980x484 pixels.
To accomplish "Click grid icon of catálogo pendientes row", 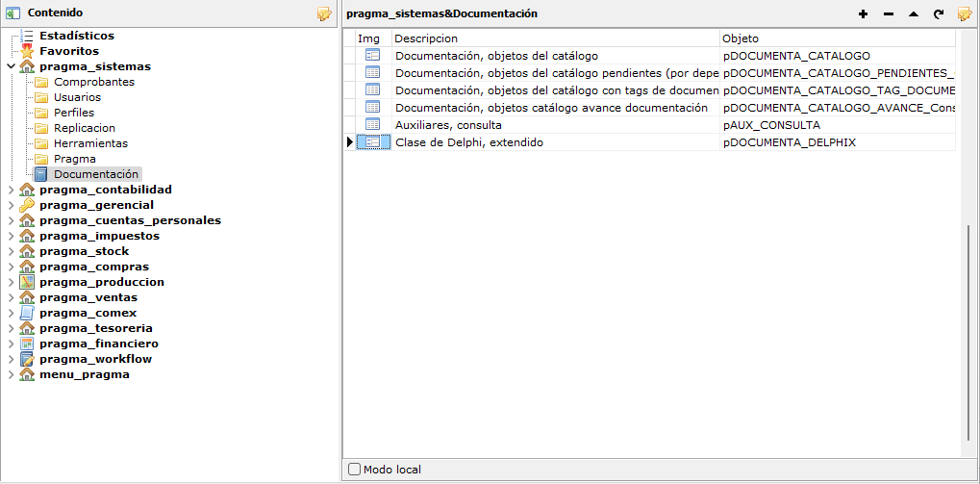I will 372,72.
